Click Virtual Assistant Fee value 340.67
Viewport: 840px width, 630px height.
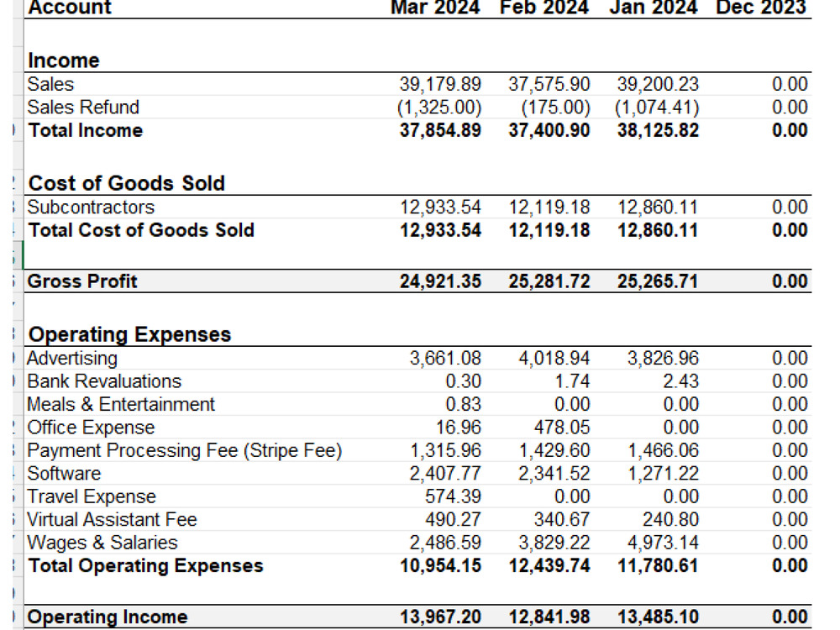[x=562, y=519]
